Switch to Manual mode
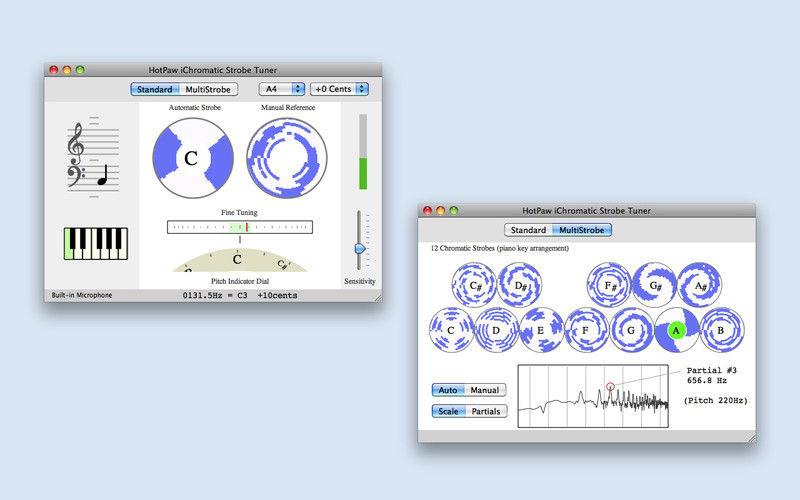 (485, 390)
